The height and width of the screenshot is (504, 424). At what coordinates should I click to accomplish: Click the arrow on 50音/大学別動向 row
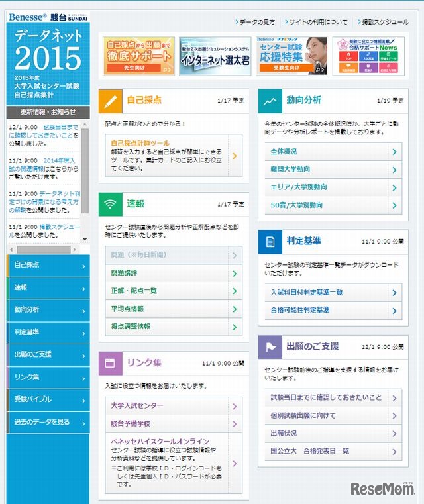pos(395,205)
